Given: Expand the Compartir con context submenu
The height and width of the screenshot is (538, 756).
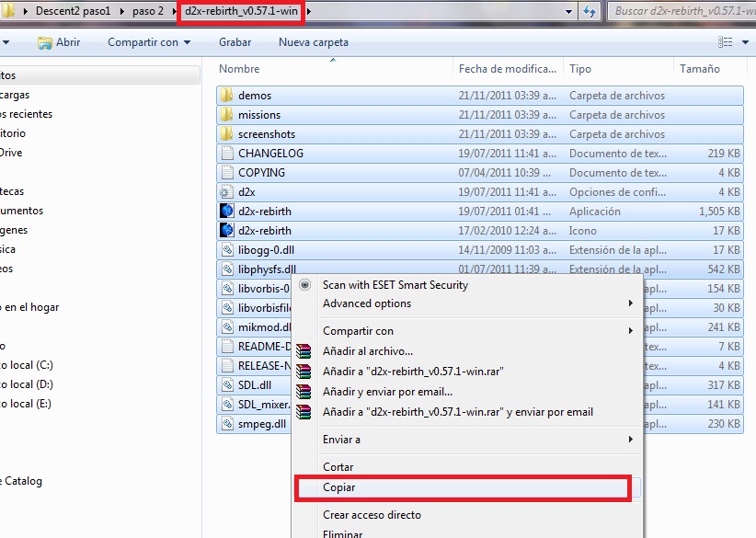Looking at the screenshot, I should pyautogui.click(x=630, y=331).
